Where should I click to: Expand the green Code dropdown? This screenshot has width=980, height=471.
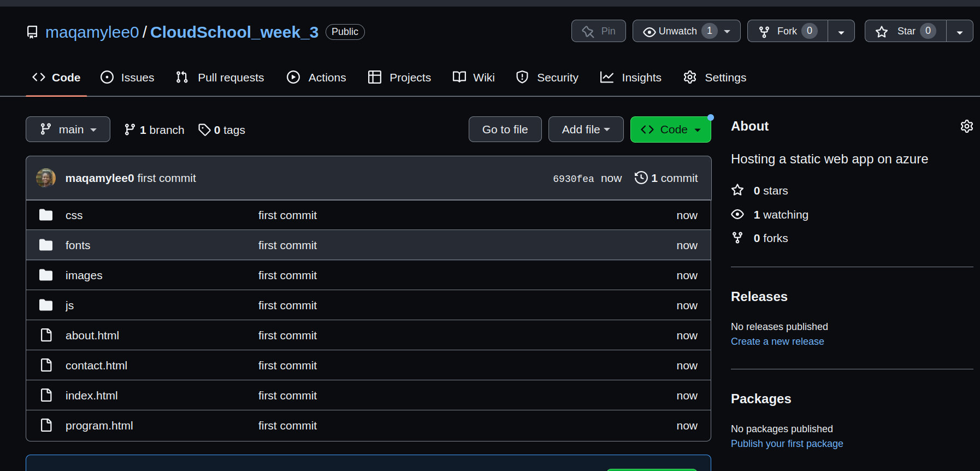point(670,129)
